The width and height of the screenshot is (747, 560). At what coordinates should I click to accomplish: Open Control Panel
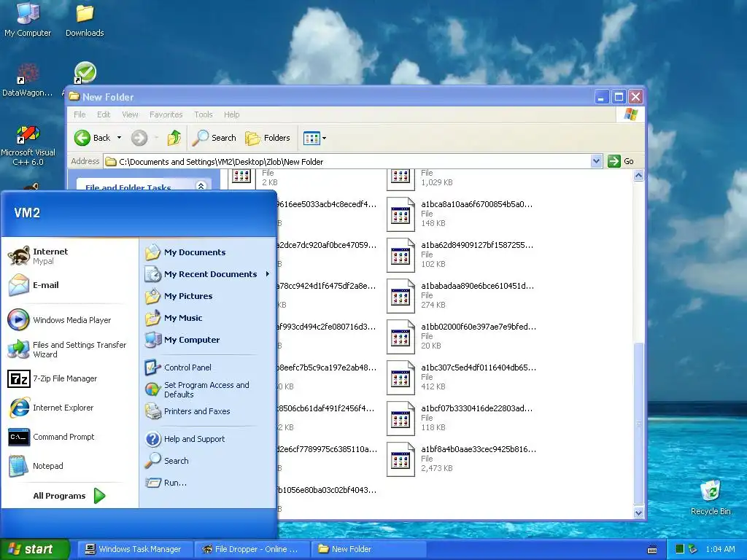tap(206, 367)
